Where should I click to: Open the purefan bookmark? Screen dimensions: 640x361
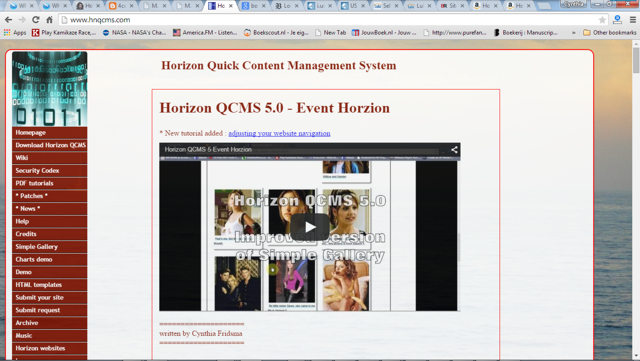[455, 32]
